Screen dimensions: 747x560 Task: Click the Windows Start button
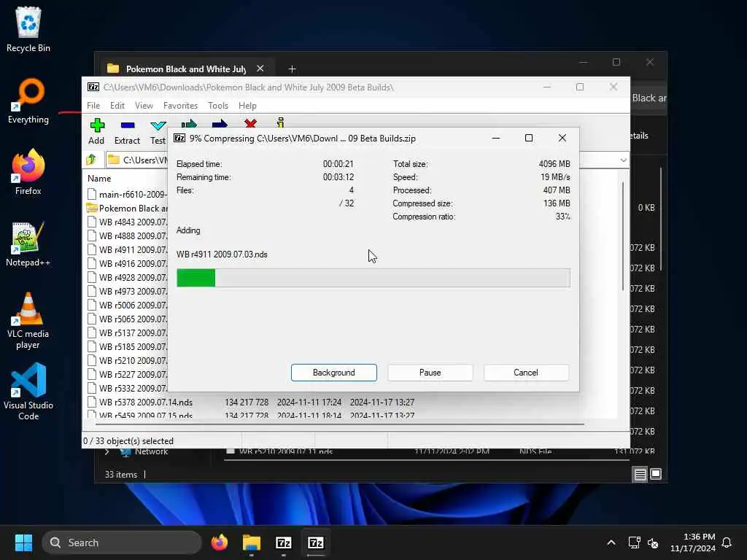[23, 542]
